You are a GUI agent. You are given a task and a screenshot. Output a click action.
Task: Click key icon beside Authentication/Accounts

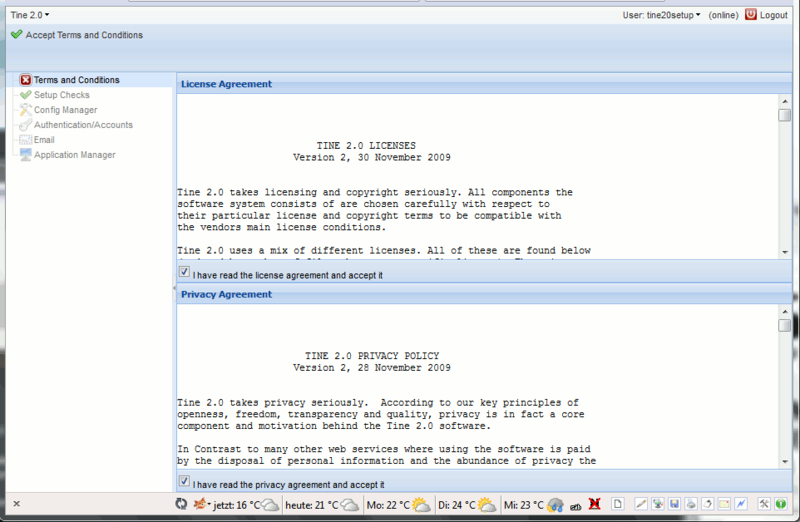pos(26,125)
